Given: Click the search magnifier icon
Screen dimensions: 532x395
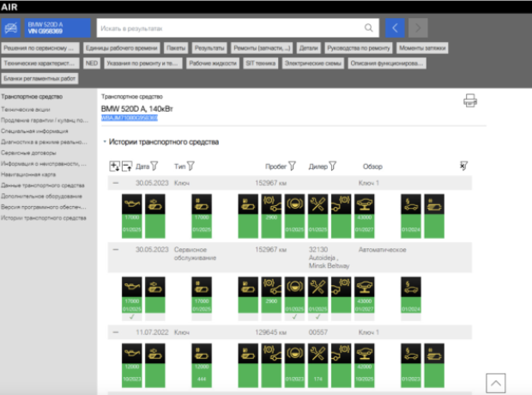Looking at the screenshot, I should pyautogui.click(x=368, y=27).
